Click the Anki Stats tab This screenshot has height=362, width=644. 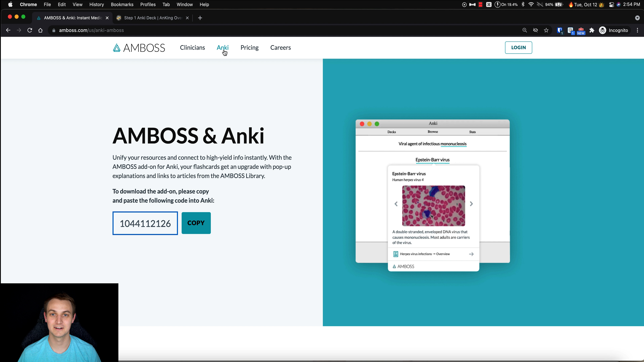pyautogui.click(x=472, y=132)
